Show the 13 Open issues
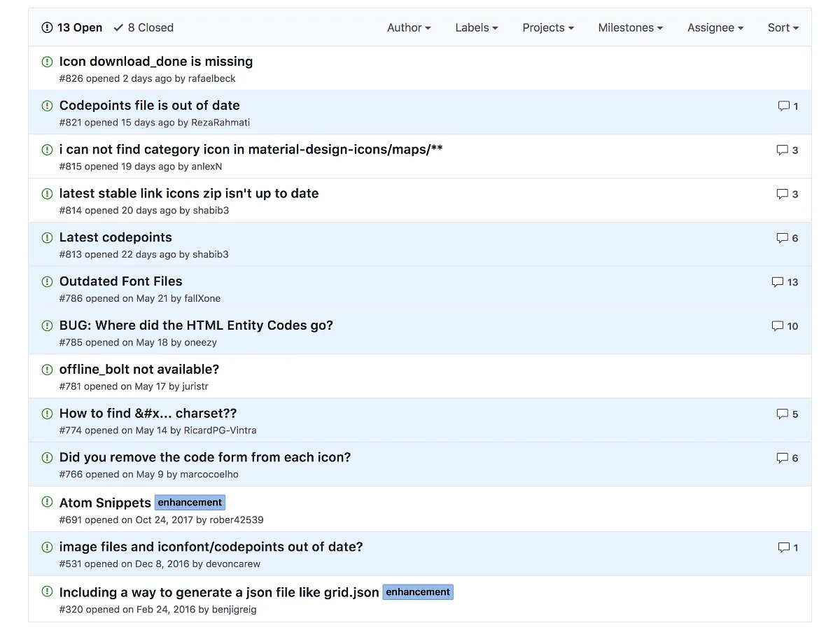Screen dimensions: 840x630 point(72,28)
